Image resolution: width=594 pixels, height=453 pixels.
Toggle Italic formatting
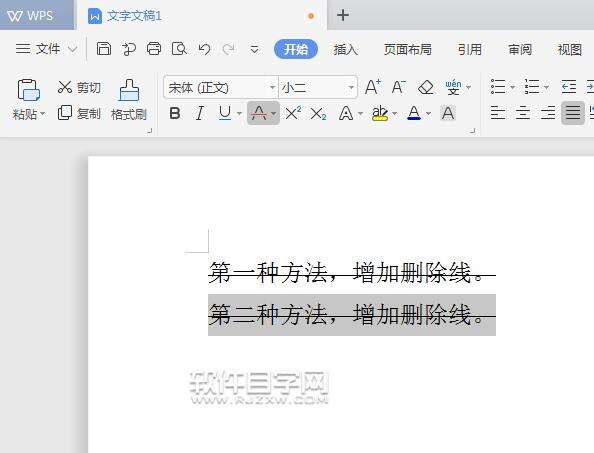click(200, 113)
